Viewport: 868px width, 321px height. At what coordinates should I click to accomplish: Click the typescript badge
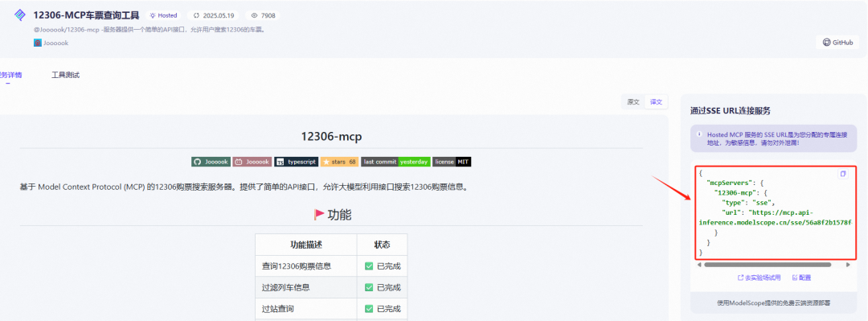(x=296, y=162)
